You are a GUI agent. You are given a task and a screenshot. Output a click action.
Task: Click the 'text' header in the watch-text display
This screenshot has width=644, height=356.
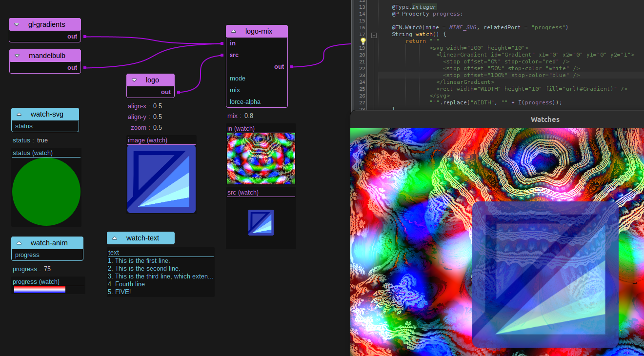(114, 253)
